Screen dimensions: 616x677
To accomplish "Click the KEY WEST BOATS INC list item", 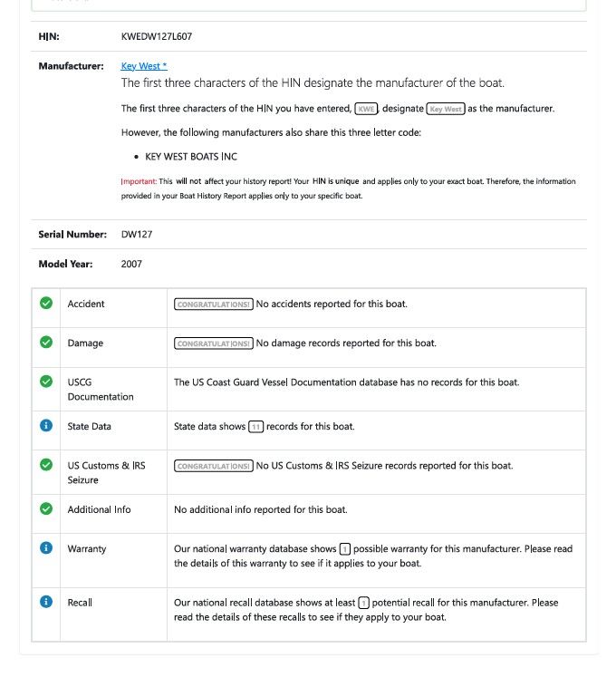I will [191, 157].
